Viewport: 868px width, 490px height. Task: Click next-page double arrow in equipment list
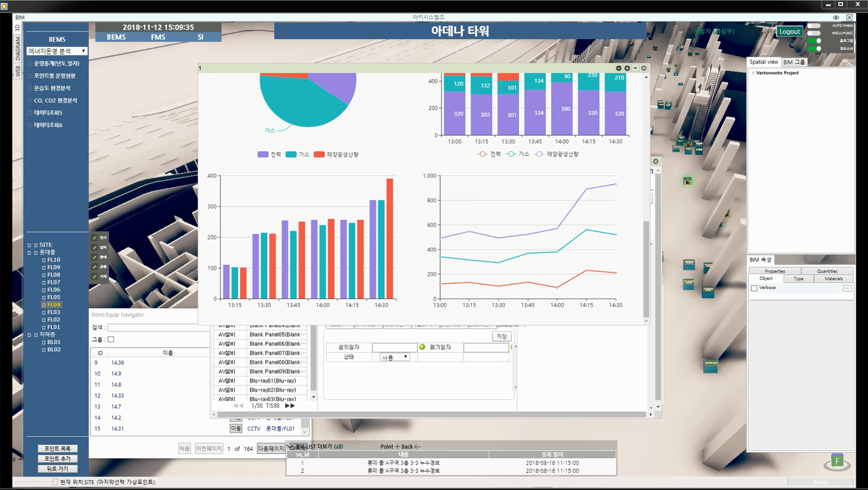pyautogui.click(x=290, y=406)
